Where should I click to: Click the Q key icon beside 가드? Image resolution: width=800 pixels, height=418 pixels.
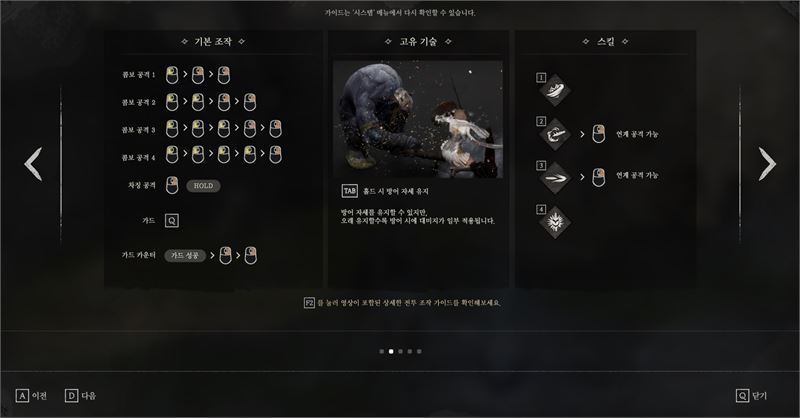(x=172, y=220)
